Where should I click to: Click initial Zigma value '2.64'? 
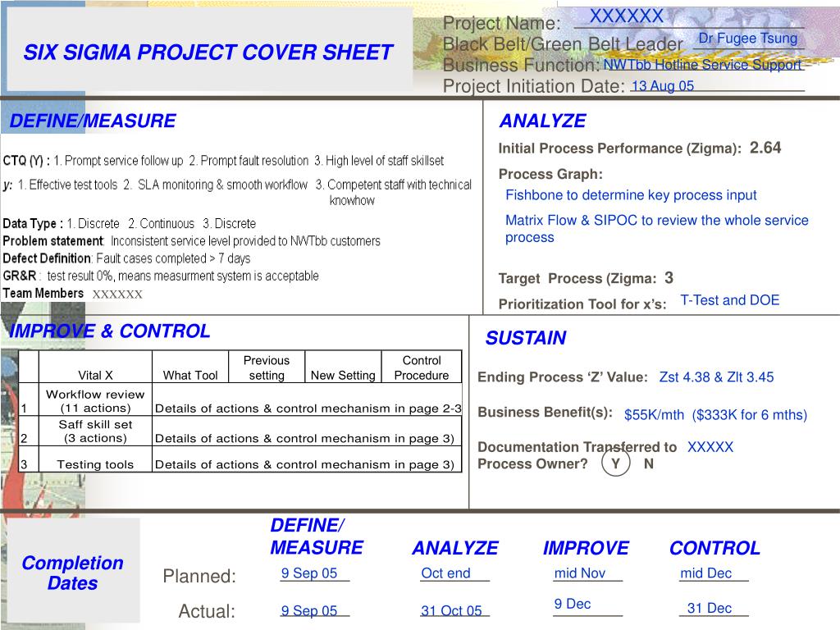[765, 148]
